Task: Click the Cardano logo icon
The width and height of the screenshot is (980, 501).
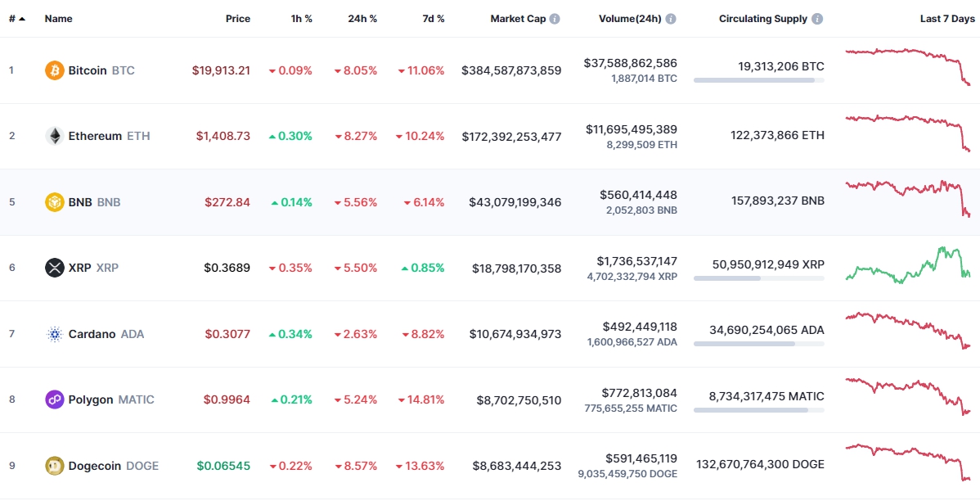Action: [54, 334]
